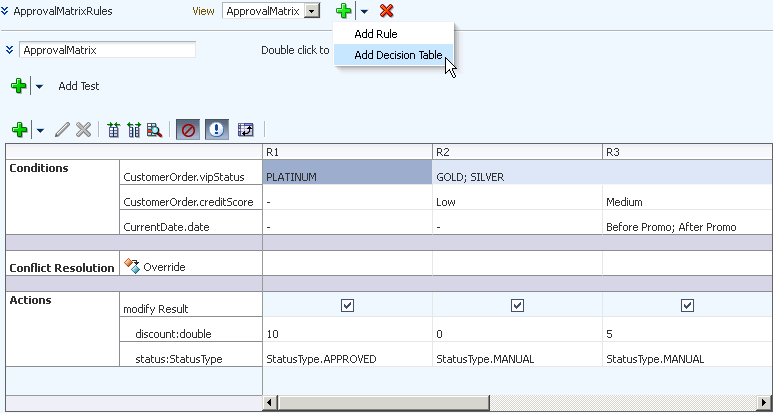
Task: Click the Add Test label
Action: click(x=79, y=86)
